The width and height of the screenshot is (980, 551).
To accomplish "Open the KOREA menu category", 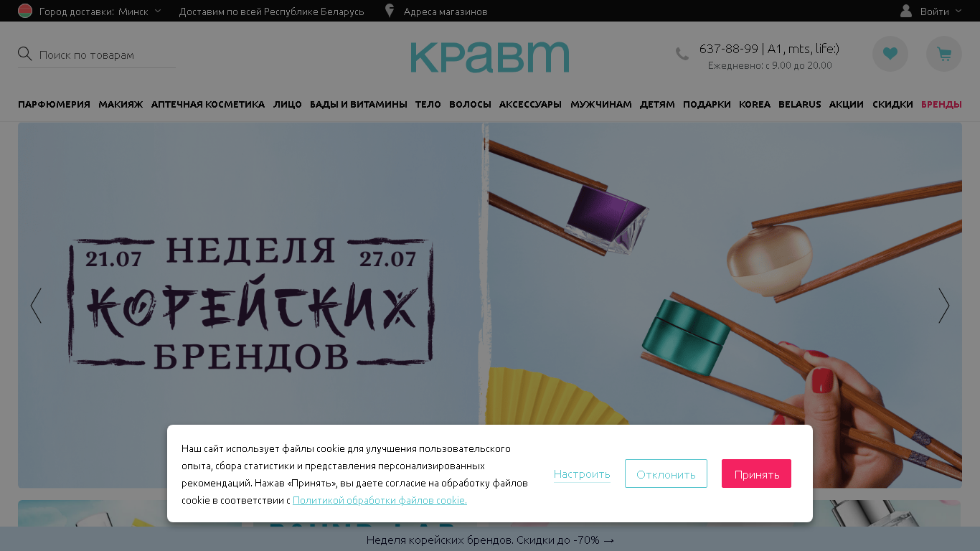I will [755, 105].
